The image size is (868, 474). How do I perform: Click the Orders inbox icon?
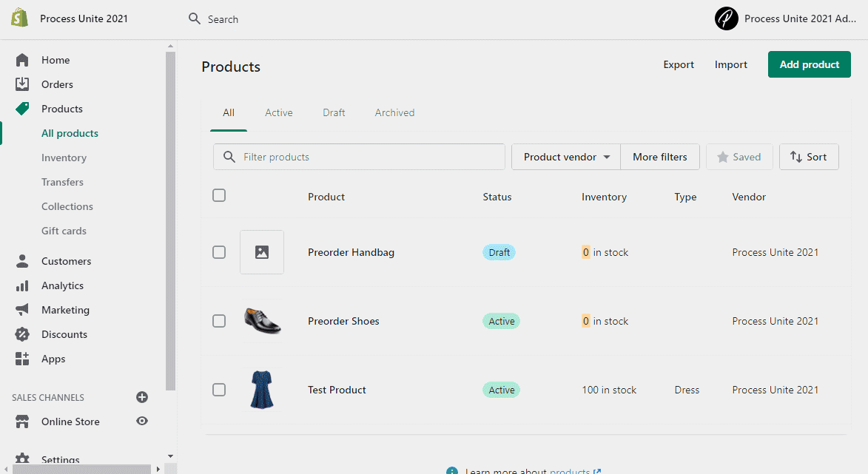tap(22, 84)
